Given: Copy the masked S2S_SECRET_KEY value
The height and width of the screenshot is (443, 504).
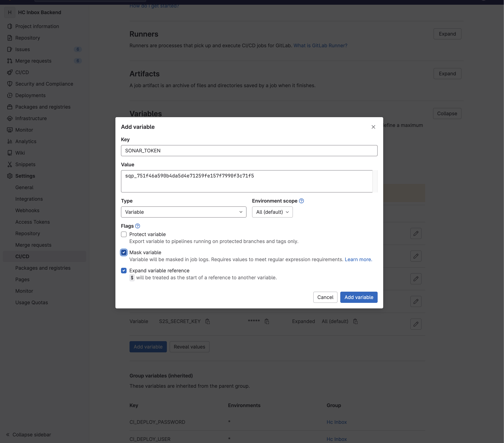Looking at the screenshot, I should pyautogui.click(x=267, y=321).
